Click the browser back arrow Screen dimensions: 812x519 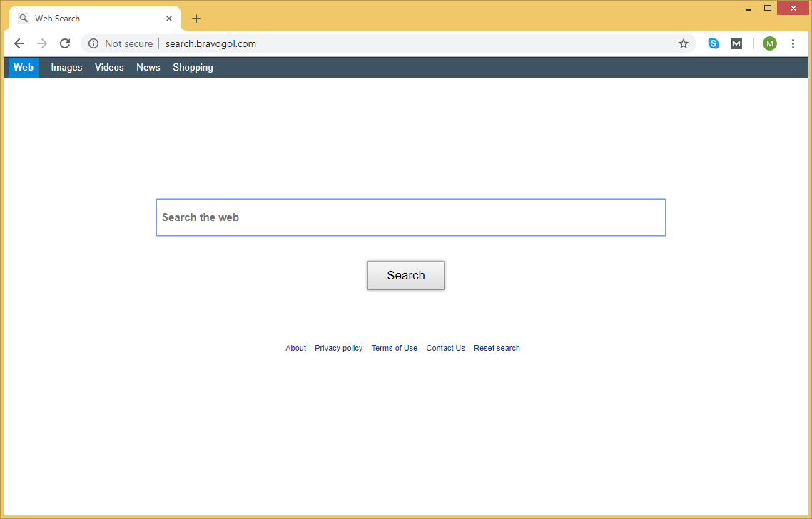click(x=19, y=43)
